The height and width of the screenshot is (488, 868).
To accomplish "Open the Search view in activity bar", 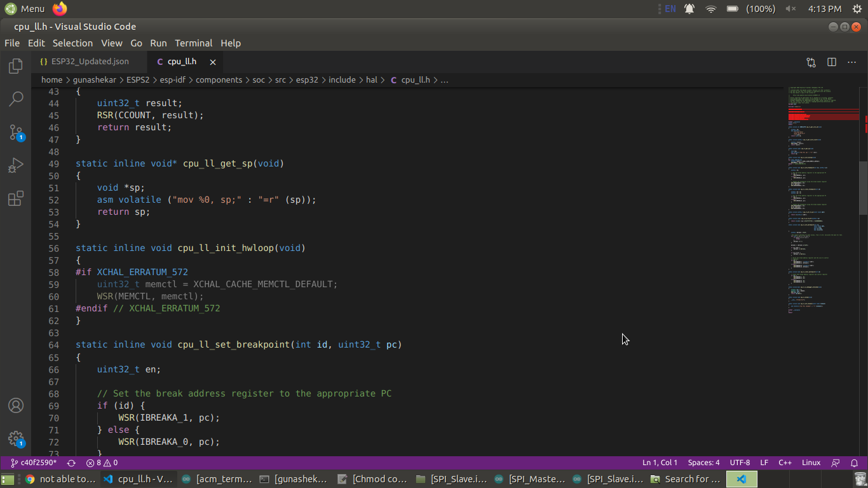I will point(16,98).
